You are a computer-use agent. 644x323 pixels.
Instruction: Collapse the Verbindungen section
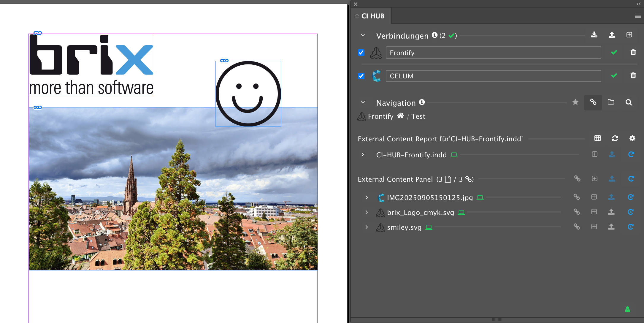pyautogui.click(x=363, y=35)
